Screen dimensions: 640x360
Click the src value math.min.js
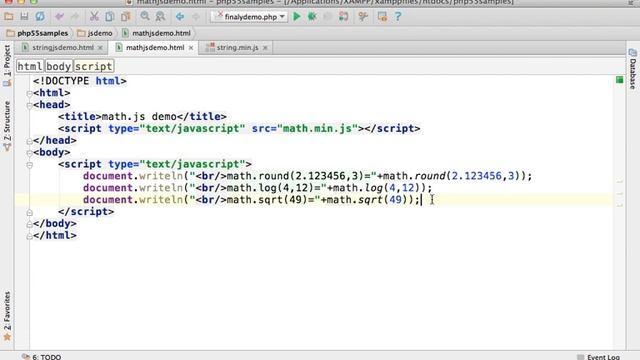317,129
